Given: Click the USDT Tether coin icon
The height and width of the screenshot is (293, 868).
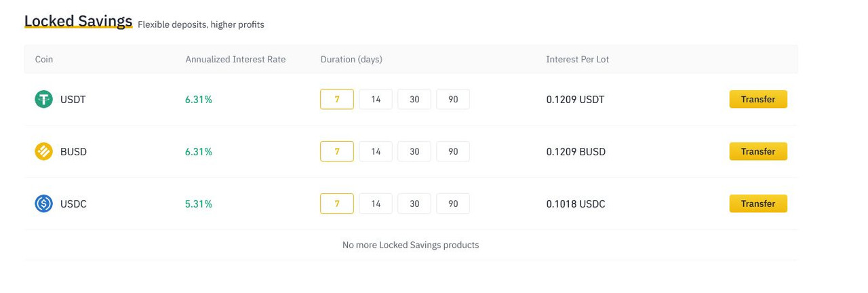Looking at the screenshot, I should tap(43, 100).
